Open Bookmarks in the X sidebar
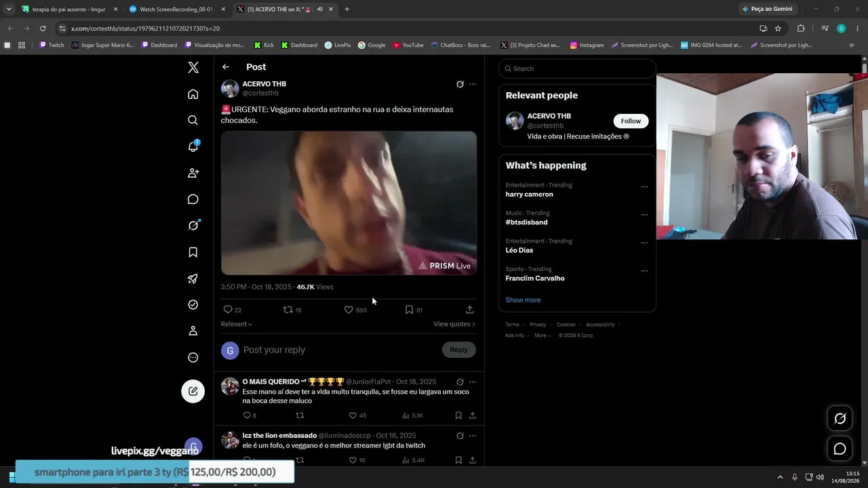 (x=193, y=252)
